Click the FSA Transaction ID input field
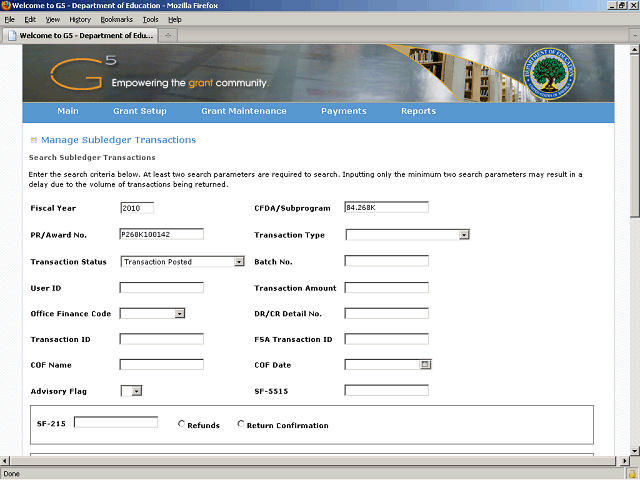 387,339
